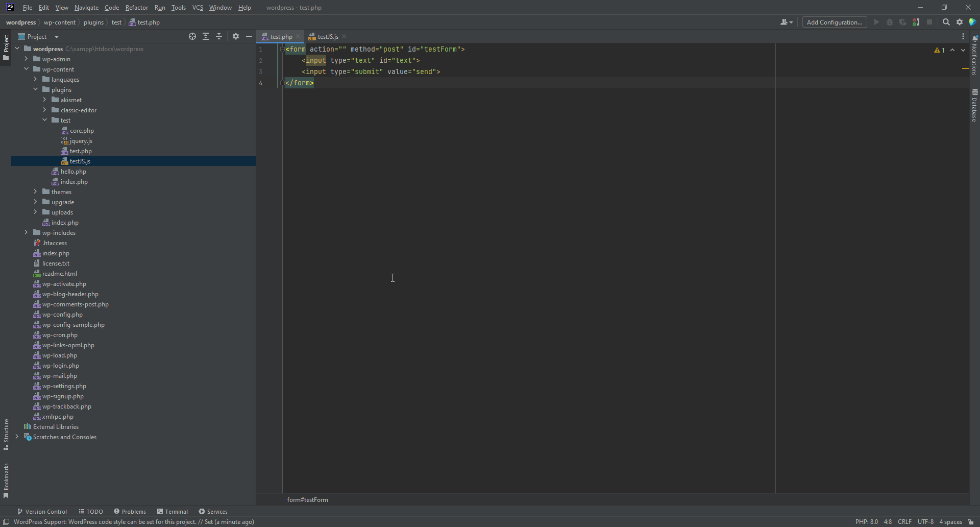The height and width of the screenshot is (527, 980).
Task: Go to previous highlighted error arrow
Action: point(952,50)
